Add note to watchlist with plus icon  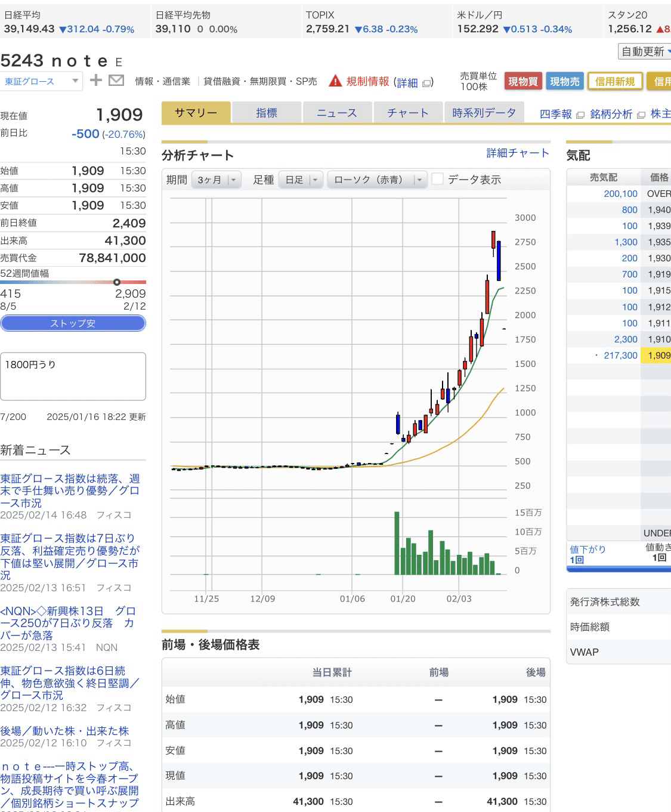pos(96,80)
